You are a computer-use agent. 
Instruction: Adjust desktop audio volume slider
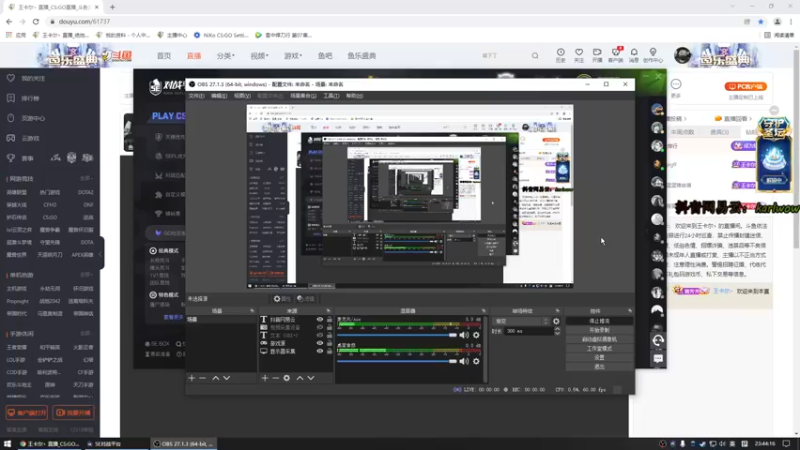point(397,361)
